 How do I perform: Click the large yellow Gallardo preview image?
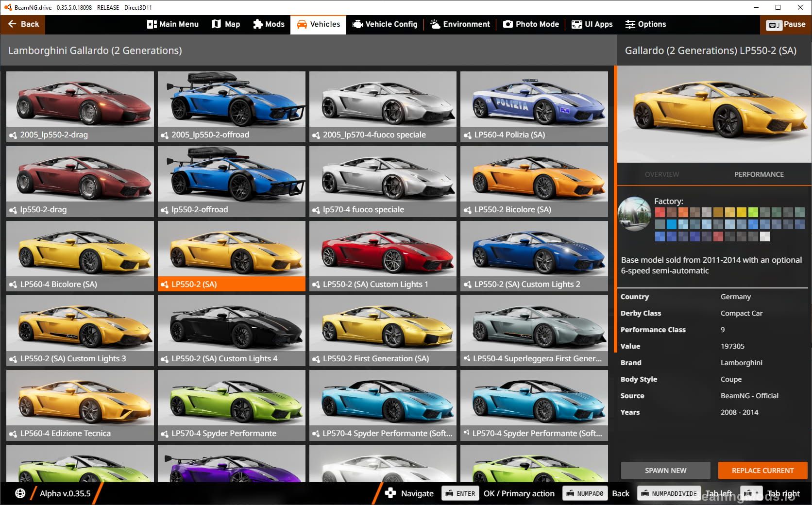714,114
